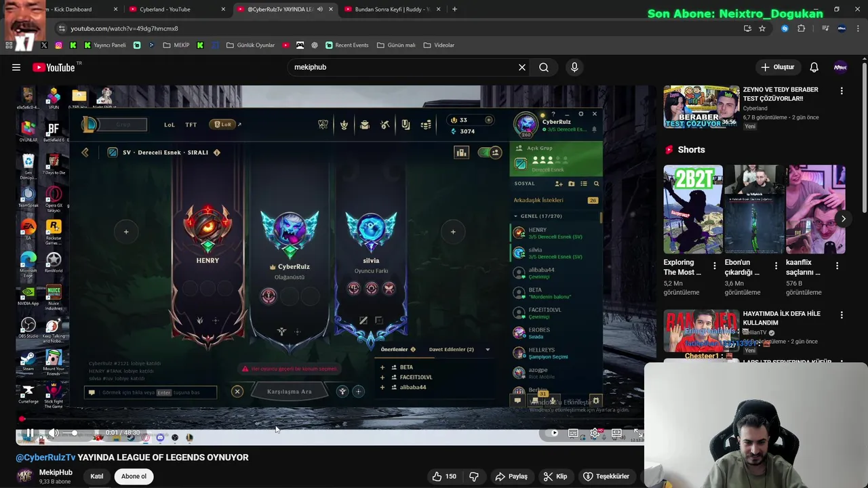The height and width of the screenshot is (488, 868).
Task: Click the address bar URL
Action: click(124, 28)
